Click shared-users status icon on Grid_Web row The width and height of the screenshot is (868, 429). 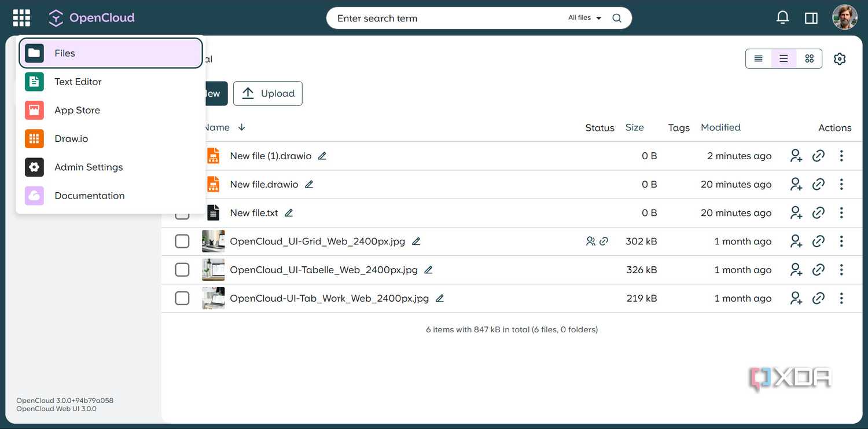point(590,241)
